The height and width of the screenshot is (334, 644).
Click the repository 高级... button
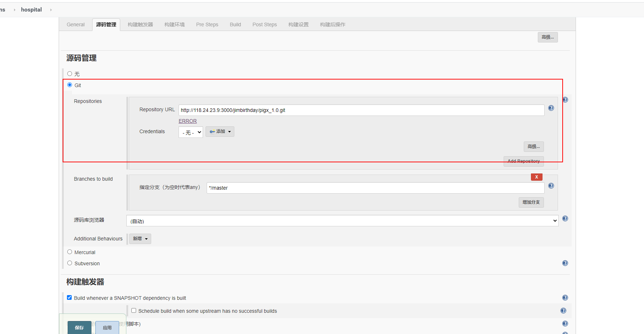tap(534, 146)
